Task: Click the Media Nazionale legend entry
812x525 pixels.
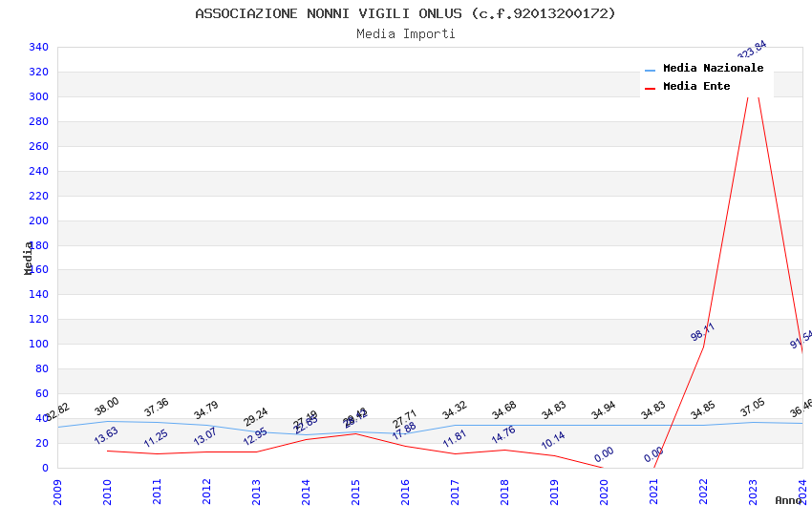Action: [x=704, y=69]
